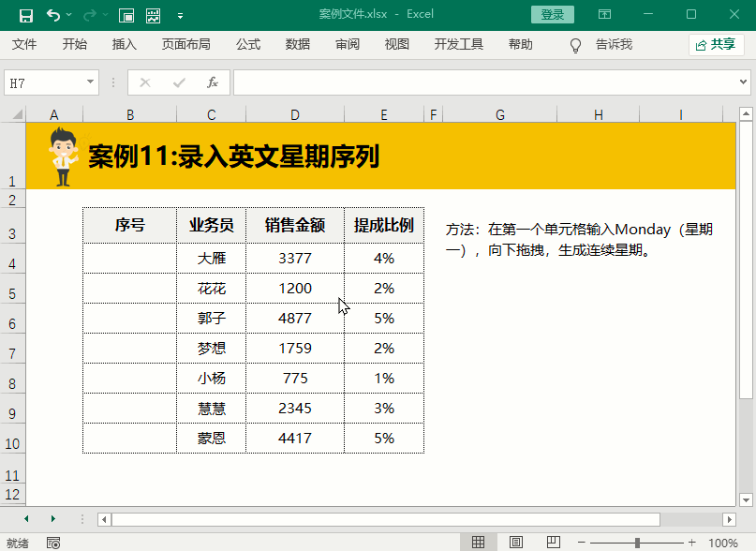Viewport: 756px width, 551px height.
Task: Click the zoom in plus icon
Action: click(x=692, y=543)
